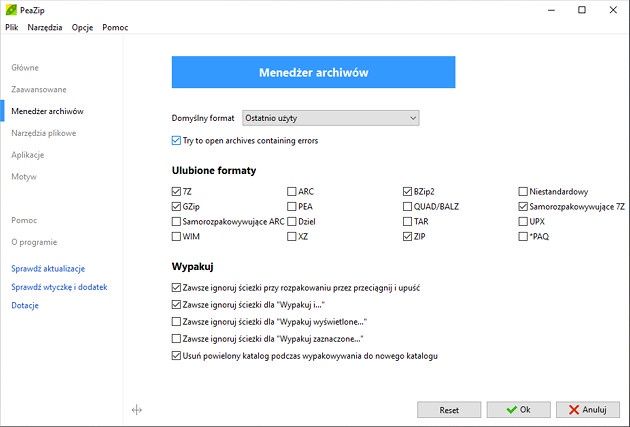Minimize the PeaZip window
Image resolution: width=630 pixels, height=427 pixels.
click(551, 10)
